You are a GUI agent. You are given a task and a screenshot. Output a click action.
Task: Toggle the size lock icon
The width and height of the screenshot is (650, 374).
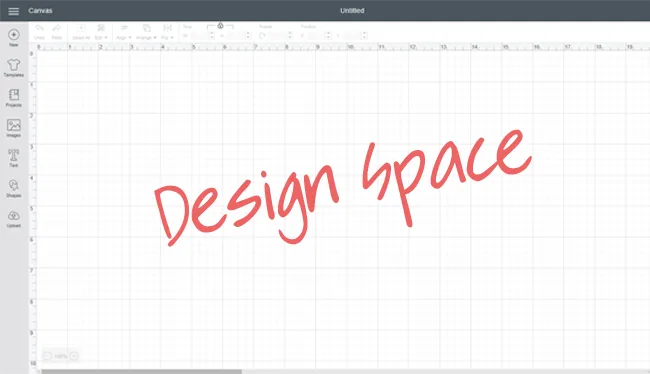221,26
